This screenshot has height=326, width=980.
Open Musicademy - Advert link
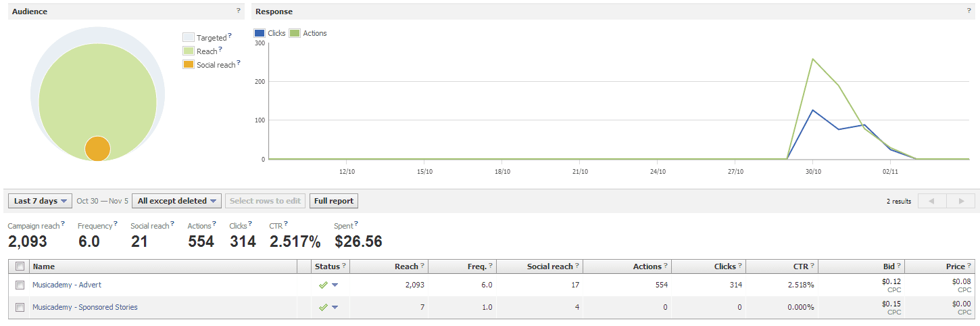[67, 285]
